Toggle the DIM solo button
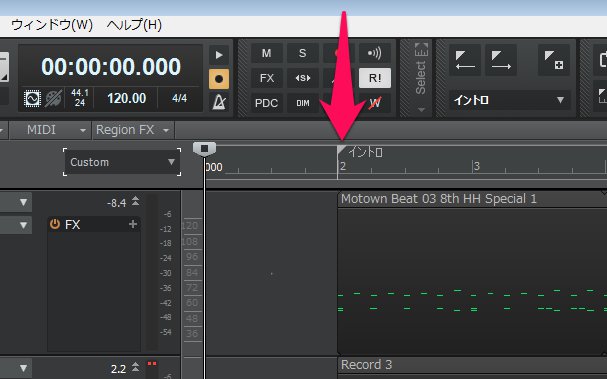The height and width of the screenshot is (379, 607). tap(302, 103)
